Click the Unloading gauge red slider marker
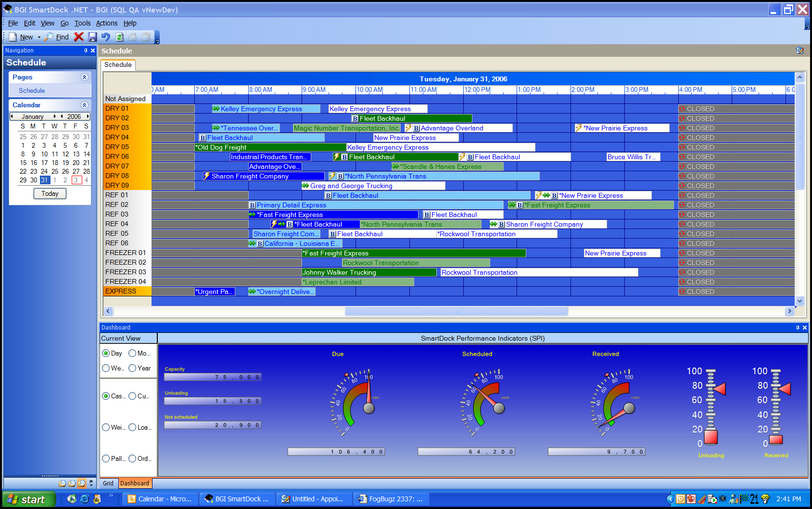 point(719,389)
